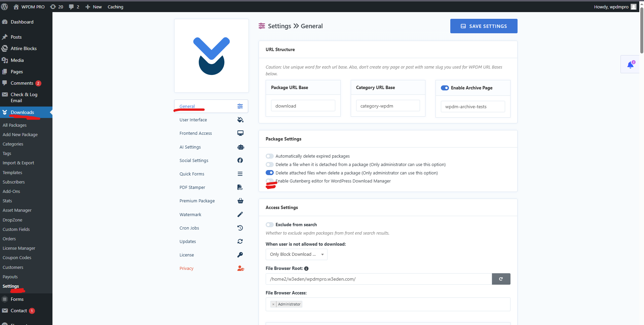Open the Only Block Download dropdown

(296, 254)
